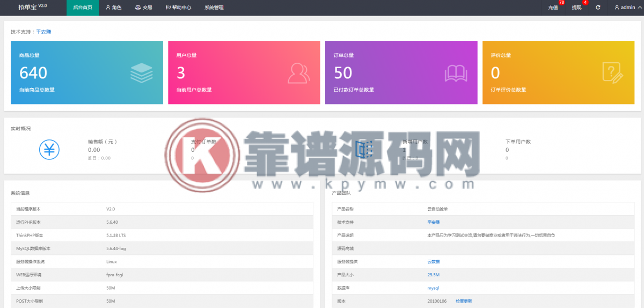The width and height of the screenshot is (644, 308).
Task: Click the 检查更新 link
Action: coord(464,301)
